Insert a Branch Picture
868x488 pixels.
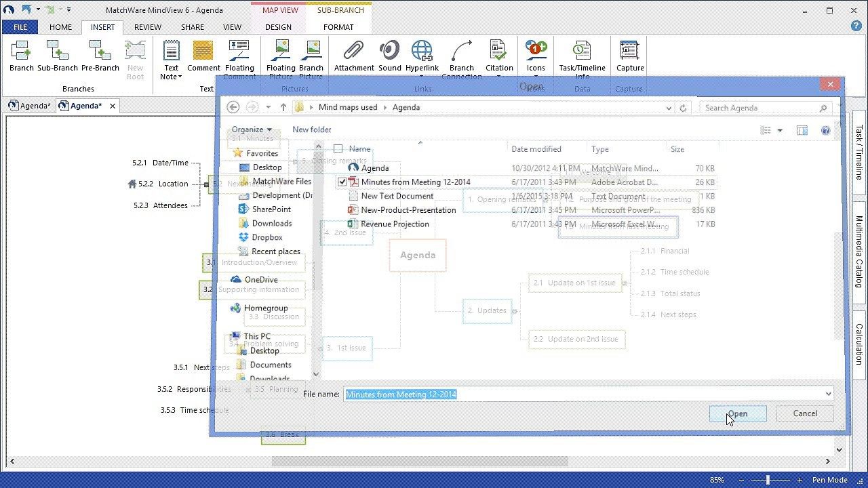pos(311,60)
